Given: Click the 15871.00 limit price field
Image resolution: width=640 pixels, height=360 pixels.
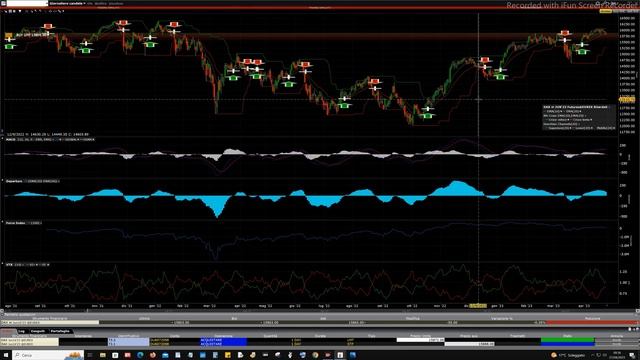Looking at the screenshot, I should coord(420,340).
